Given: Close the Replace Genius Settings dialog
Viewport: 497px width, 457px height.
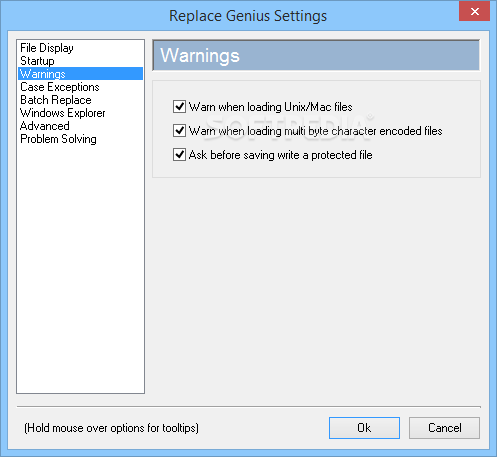Looking at the screenshot, I should pos(475,12).
